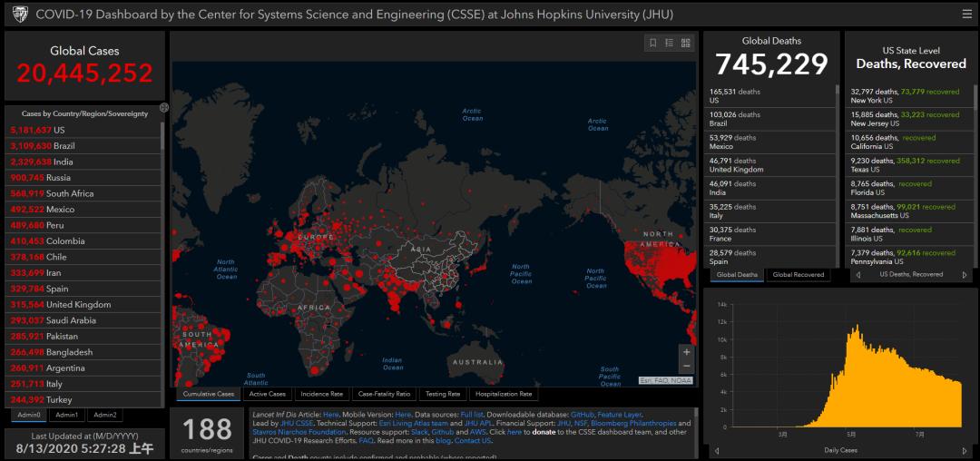The width and height of the screenshot is (980, 461).
Task: Open the Case-Fatality Ratio map tab
Action: [385, 394]
